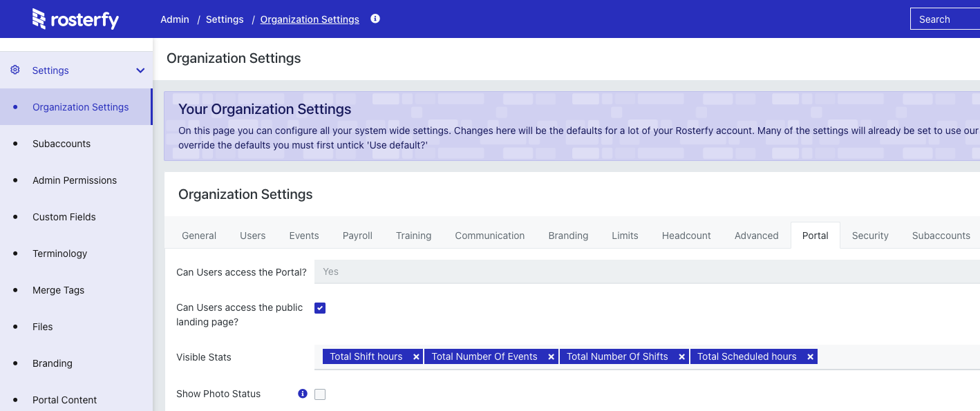The height and width of the screenshot is (411, 980).
Task: Click the info icon beside Organization Settings breadcrumb
Action: click(375, 19)
